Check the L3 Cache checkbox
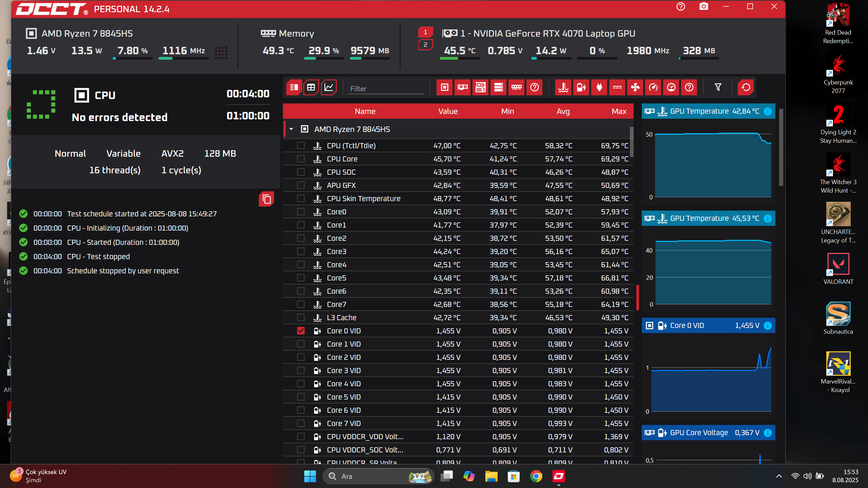 pos(301,317)
